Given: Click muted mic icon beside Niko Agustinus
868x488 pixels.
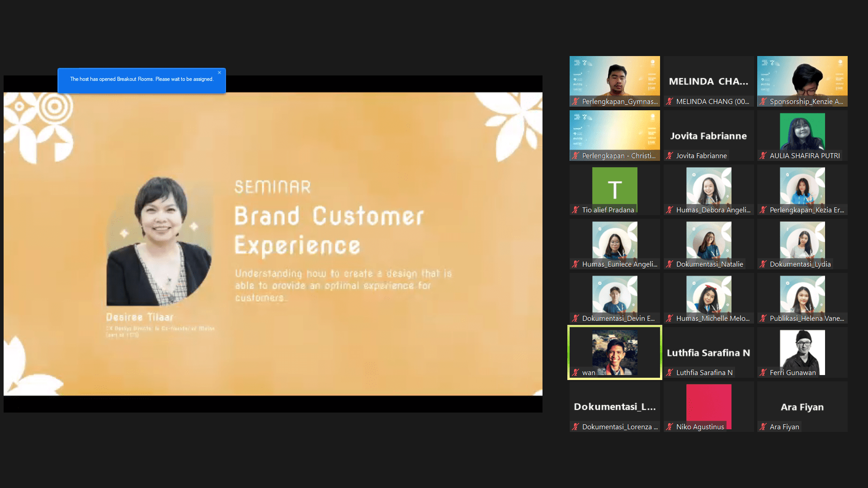Looking at the screenshot, I should [670, 427].
